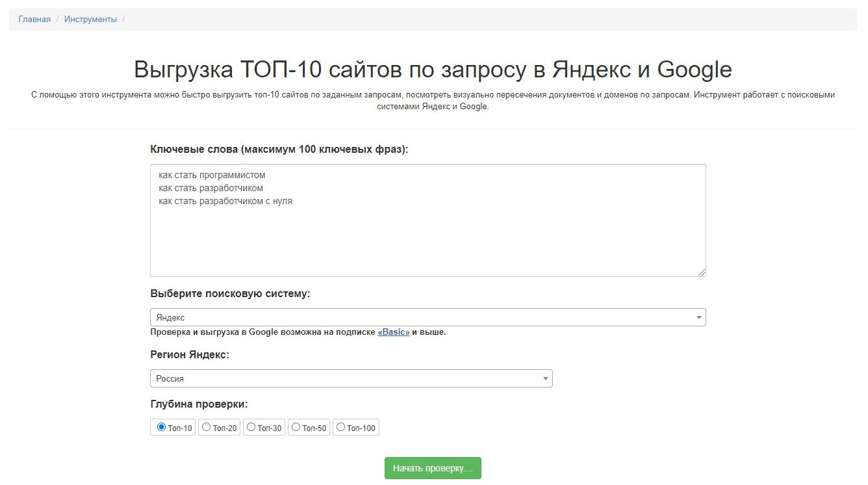Click the page heading 'Выгрузка ТОП-10 сайтов'
The height and width of the screenshot is (485, 868).
tap(433, 70)
